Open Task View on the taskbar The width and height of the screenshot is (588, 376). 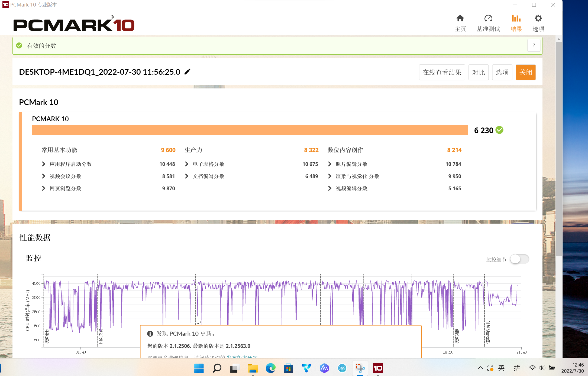[x=235, y=368]
